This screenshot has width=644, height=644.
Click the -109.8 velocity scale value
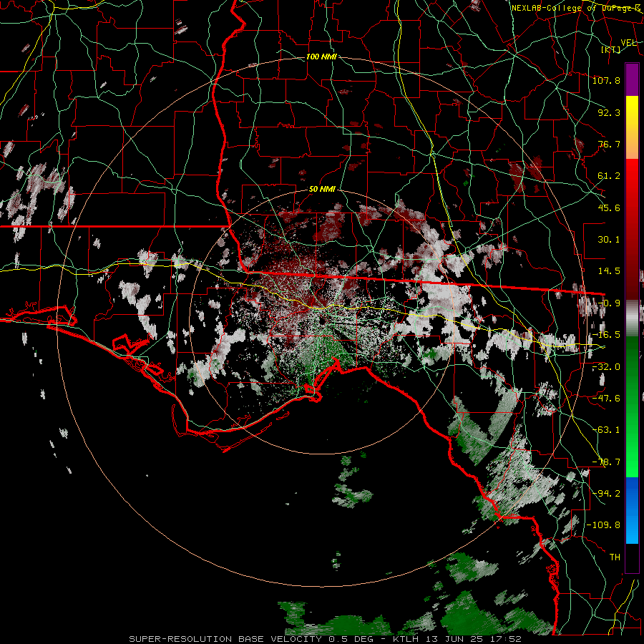[x=603, y=525]
